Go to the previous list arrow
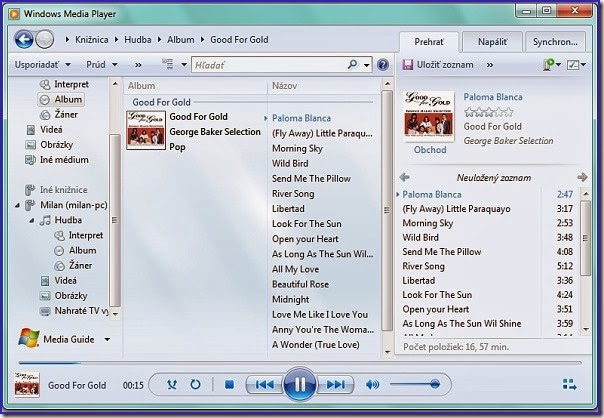The width and height of the screenshot is (604, 418). click(x=404, y=177)
